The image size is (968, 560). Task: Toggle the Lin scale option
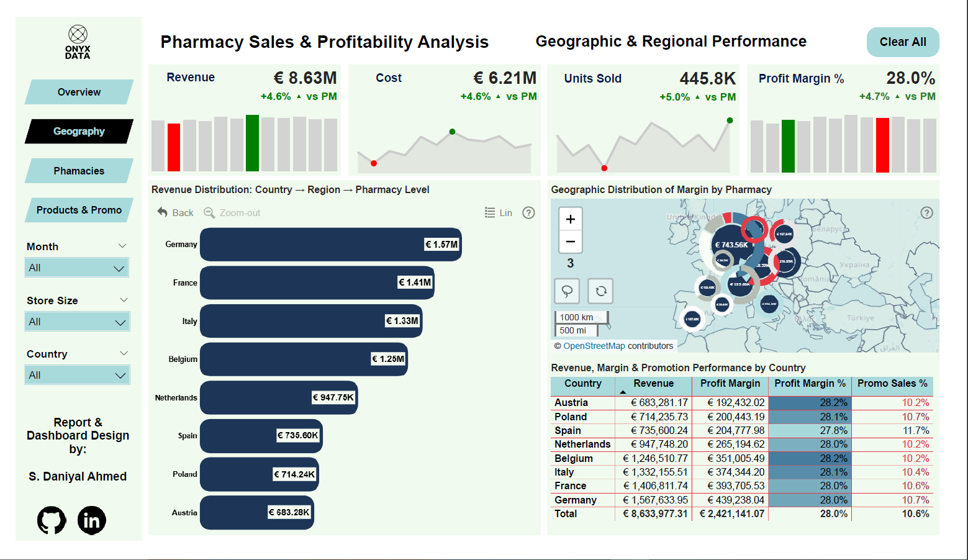click(499, 213)
